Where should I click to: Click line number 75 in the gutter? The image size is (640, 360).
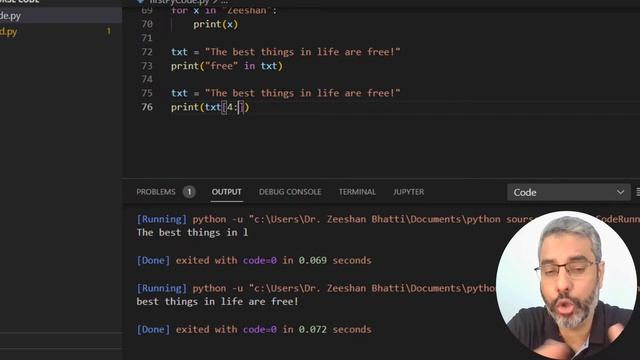point(147,93)
